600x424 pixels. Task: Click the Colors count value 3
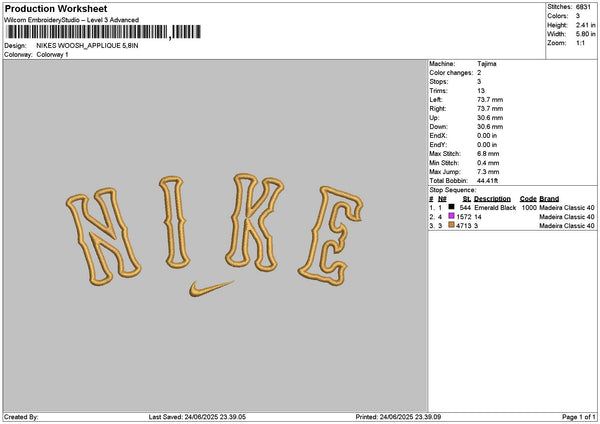click(578, 16)
